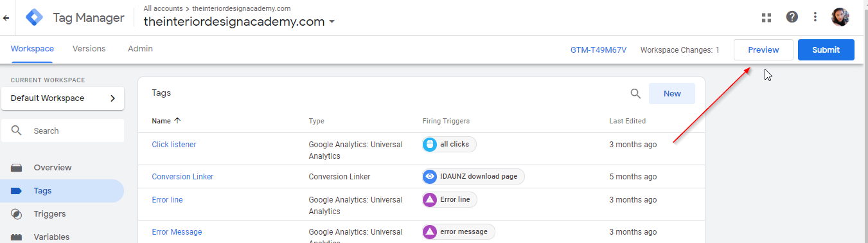Image resolution: width=868 pixels, height=243 pixels.
Task: Open the Tag Manager logo home
Action: [35, 17]
